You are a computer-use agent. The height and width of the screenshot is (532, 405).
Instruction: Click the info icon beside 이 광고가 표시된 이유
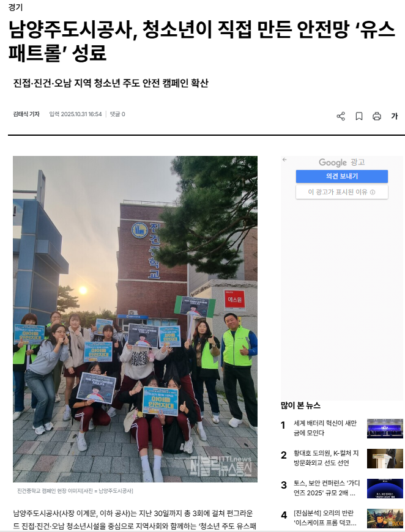coord(373,192)
